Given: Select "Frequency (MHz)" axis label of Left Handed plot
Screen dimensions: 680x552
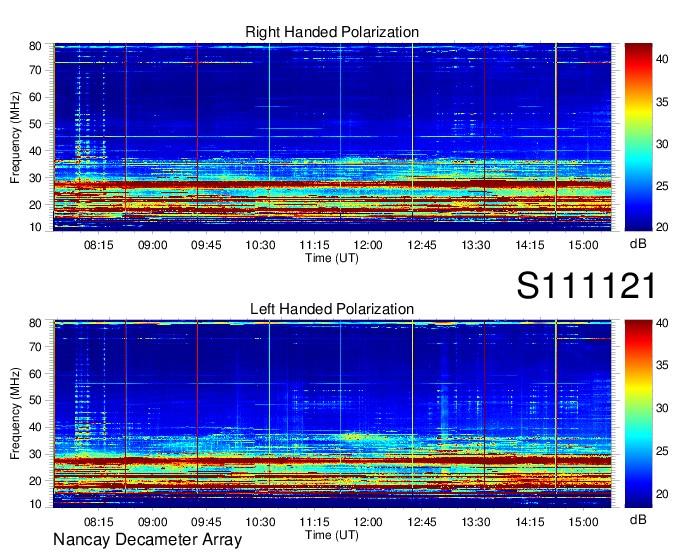Looking at the screenshot, I should (x=15, y=414).
